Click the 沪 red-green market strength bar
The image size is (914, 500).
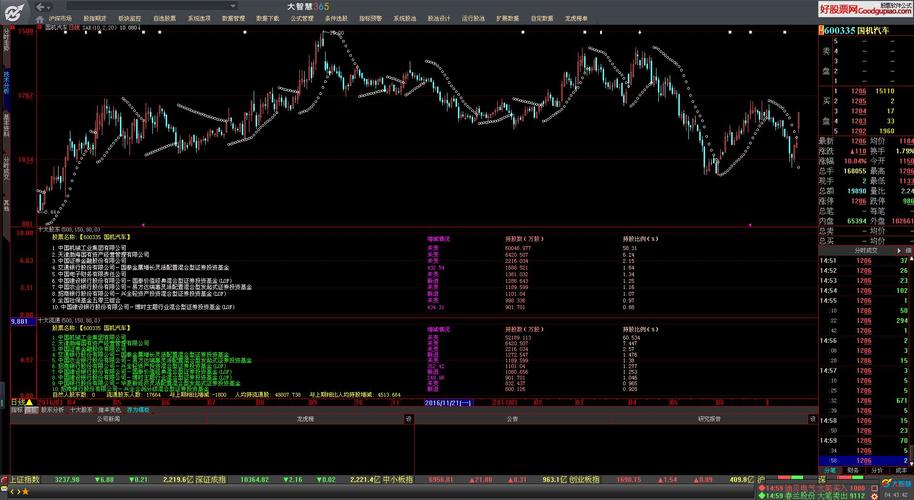click(790, 477)
